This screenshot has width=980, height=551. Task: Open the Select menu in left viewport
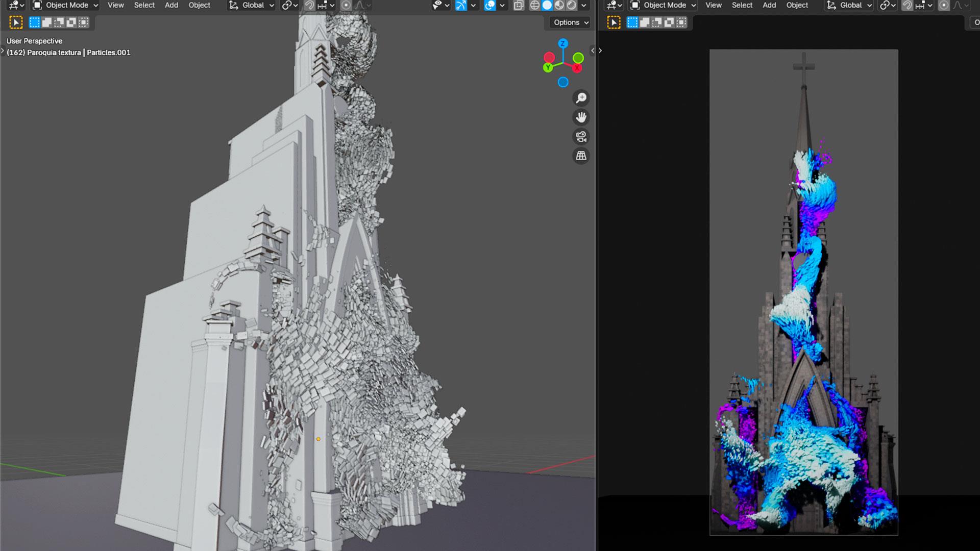point(144,5)
